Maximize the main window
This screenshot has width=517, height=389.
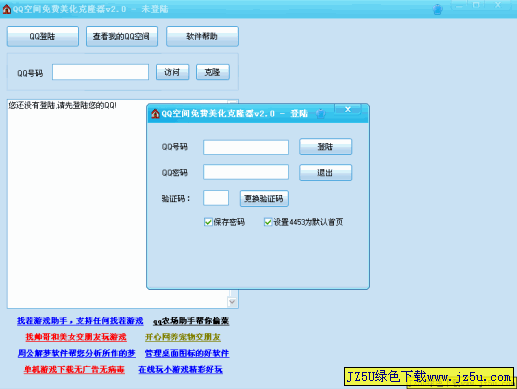tap(476, 5)
